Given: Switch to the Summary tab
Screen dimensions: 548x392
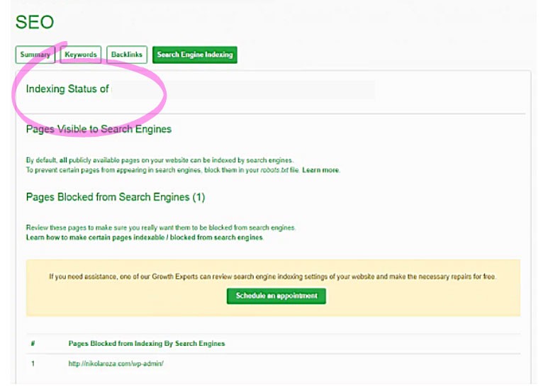Looking at the screenshot, I should (35, 55).
